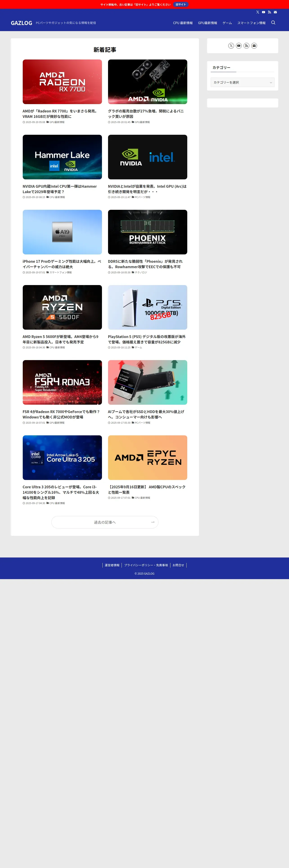This screenshot has height=868, width=289.
Task: Click the circled mail icon in sidebar
Action: point(254,46)
